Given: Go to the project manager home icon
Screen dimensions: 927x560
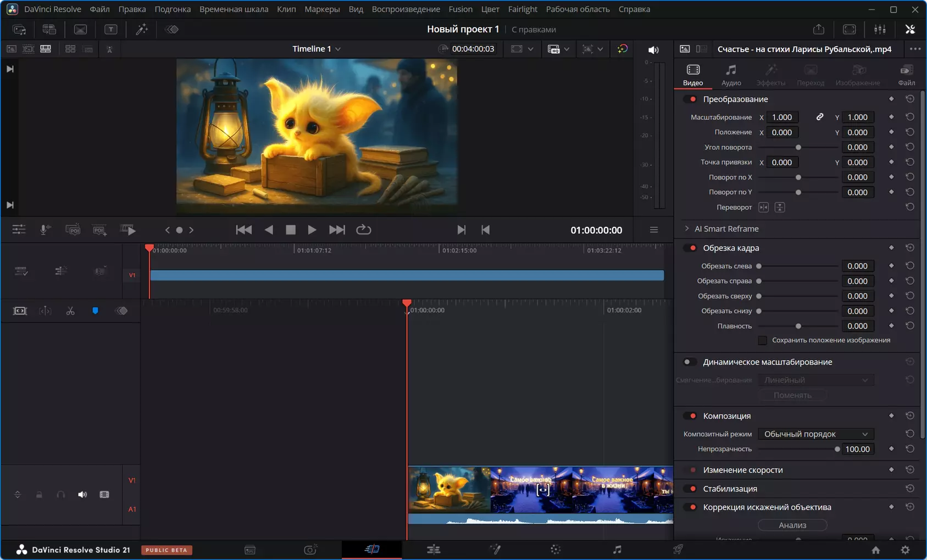Looking at the screenshot, I should (x=876, y=550).
